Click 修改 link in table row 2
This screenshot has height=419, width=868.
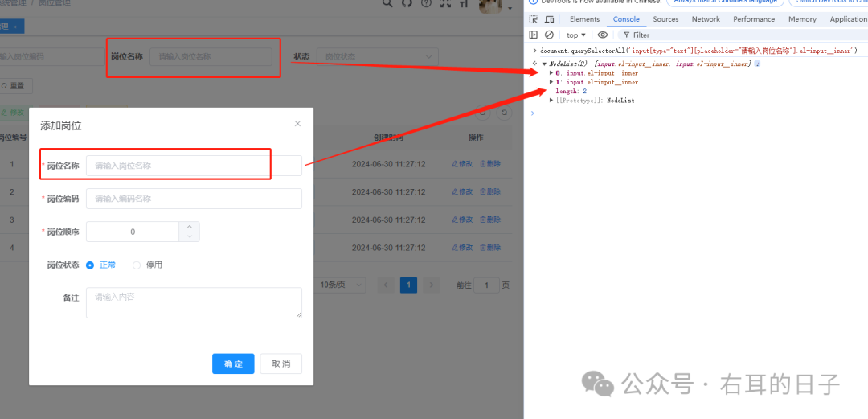tap(462, 191)
